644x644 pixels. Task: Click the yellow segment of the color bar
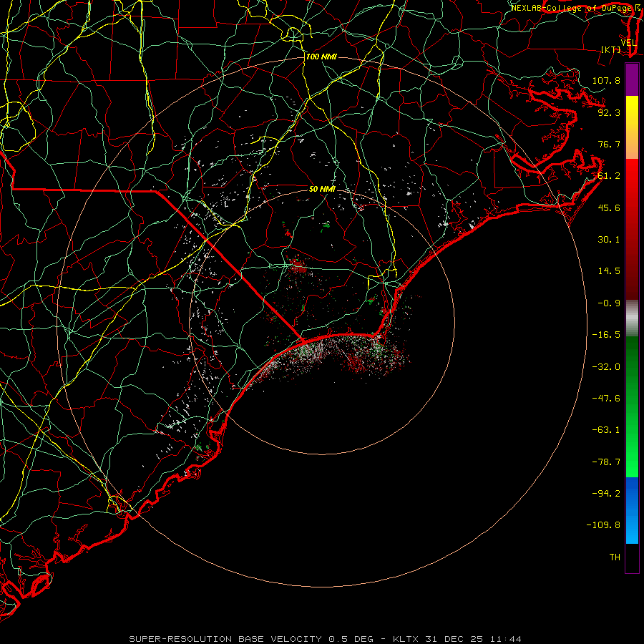632,111
